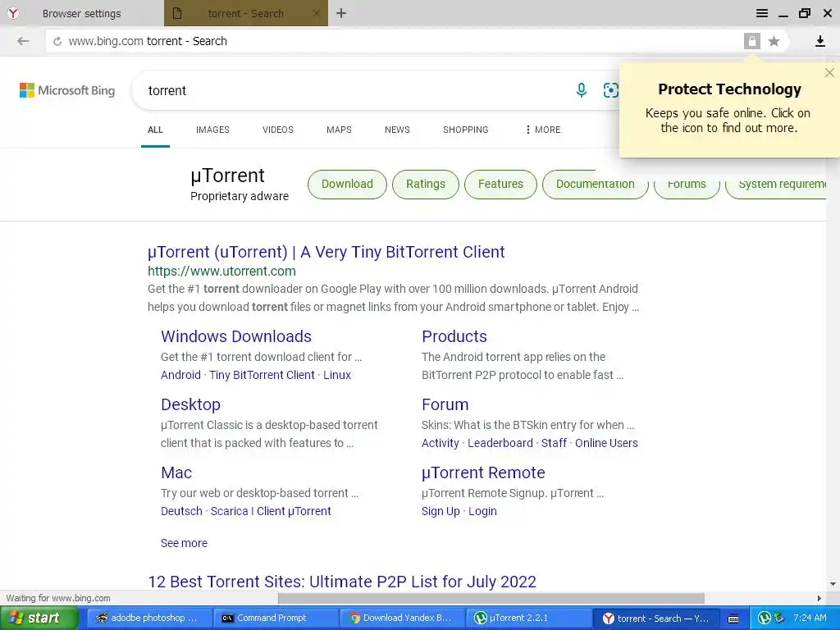Click the Ratings chip
Image resolution: width=840 pixels, height=630 pixels.
point(426,184)
